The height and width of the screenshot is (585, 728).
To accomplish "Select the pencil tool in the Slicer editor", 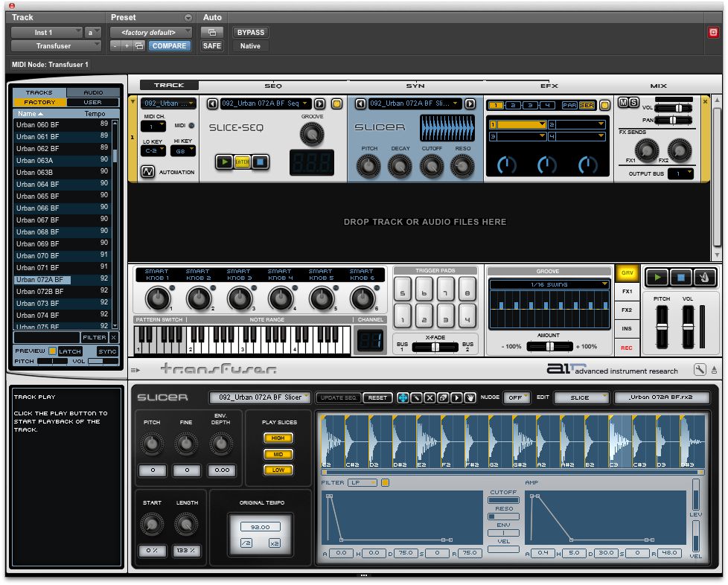I will [x=416, y=398].
